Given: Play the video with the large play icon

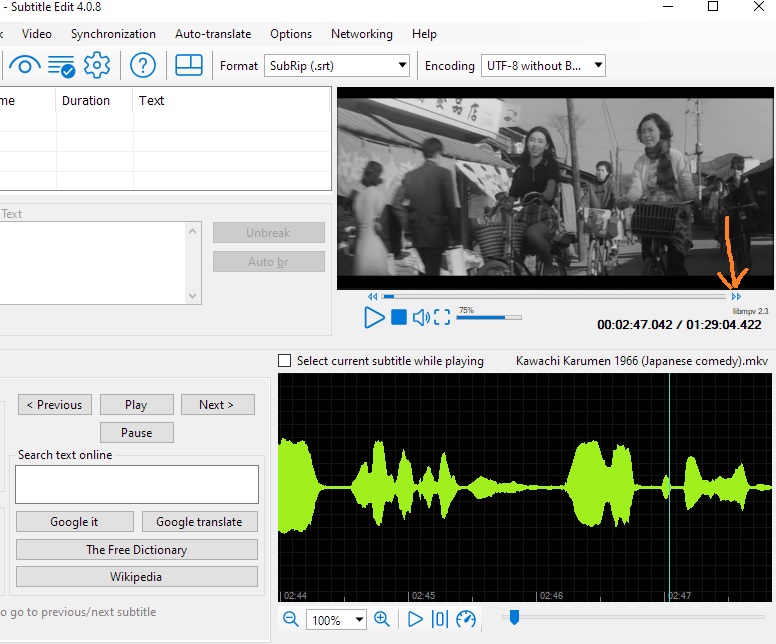Looking at the screenshot, I should tap(374, 317).
